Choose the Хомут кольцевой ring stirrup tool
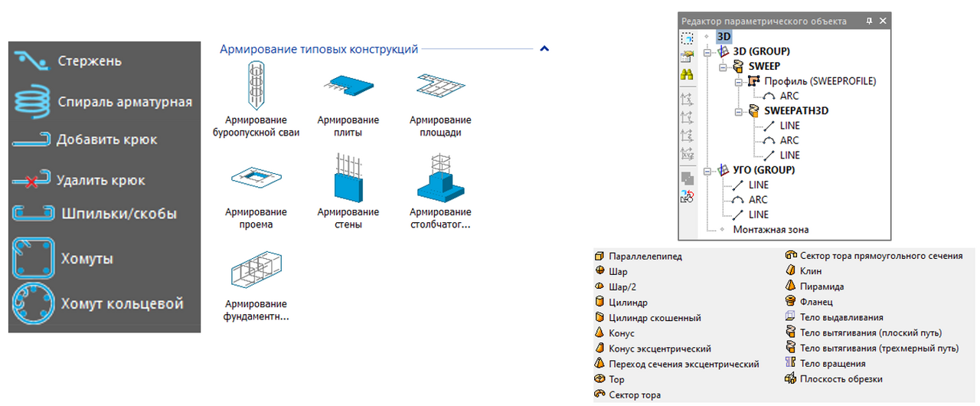Viewport: 980px width, 406px height. 99,303
